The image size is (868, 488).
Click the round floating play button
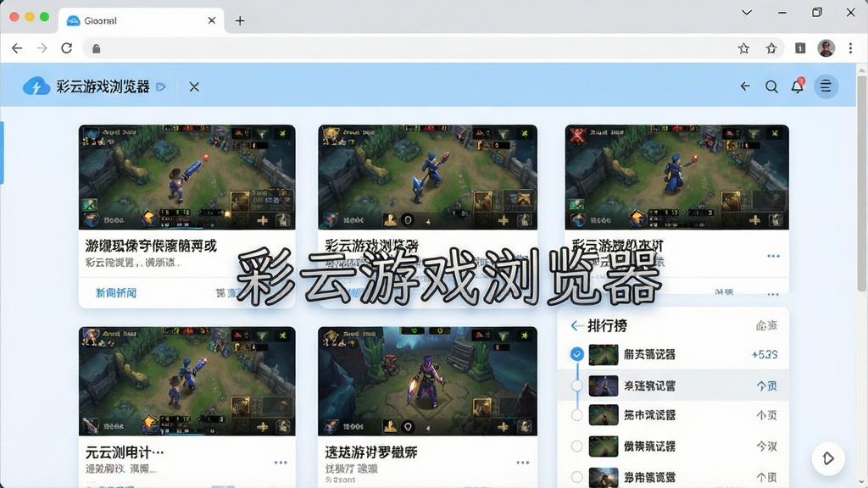[828, 458]
